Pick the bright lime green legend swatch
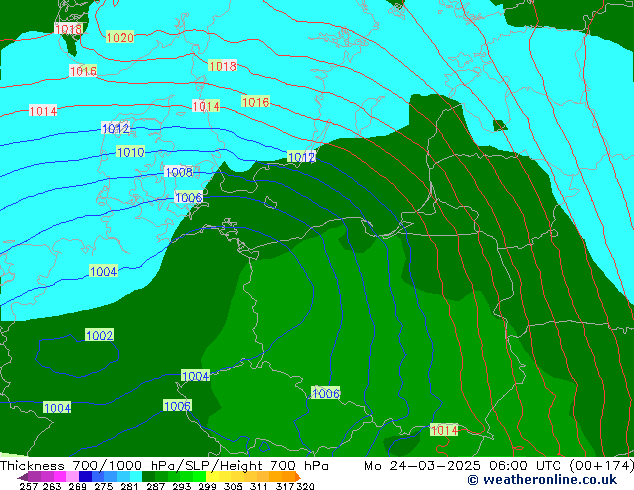Screen dimensions: 634x490 pyautogui.click(x=200, y=476)
